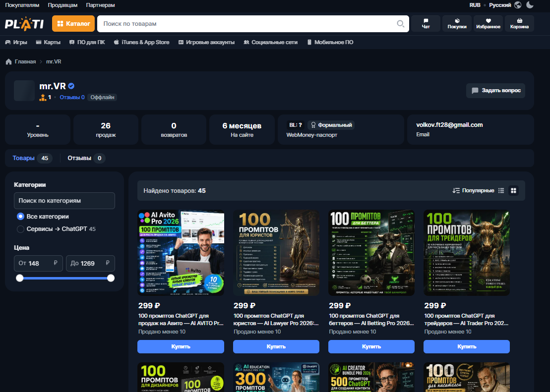Open 100 промптов для беттера thumbnail
Image resolution: width=550 pixels, height=392 pixels.
(371, 253)
